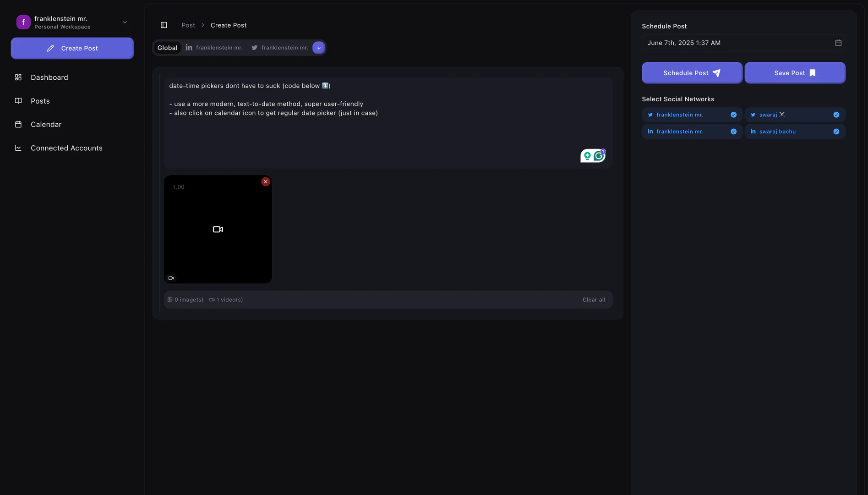Click the video camera icon on the media thumbnail

tap(218, 229)
